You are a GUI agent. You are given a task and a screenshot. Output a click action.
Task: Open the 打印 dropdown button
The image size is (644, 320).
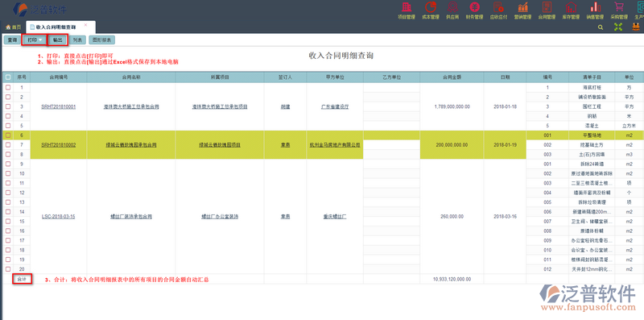pyautogui.click(x=34, y=39)
